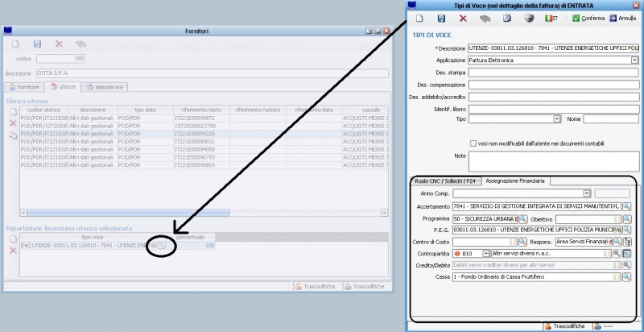Click the Annulla button
This screenshot has width=644, height=332.
623,19
